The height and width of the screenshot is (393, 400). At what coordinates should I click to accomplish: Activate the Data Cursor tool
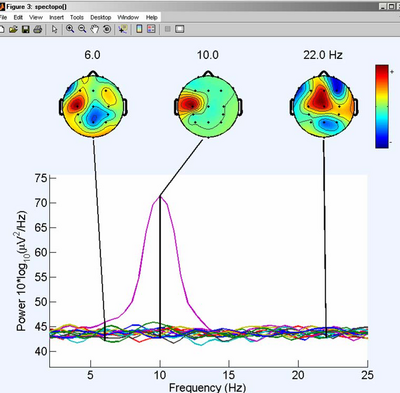click(x=123, y=29)
